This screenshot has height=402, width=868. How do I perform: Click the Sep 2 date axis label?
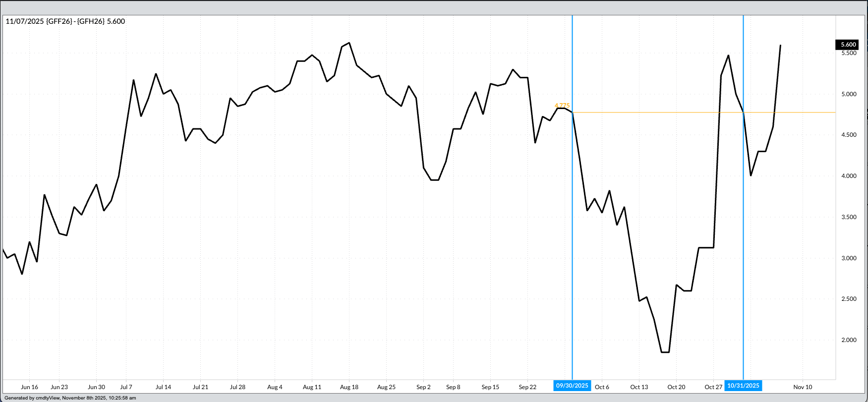tap(423, 387)
